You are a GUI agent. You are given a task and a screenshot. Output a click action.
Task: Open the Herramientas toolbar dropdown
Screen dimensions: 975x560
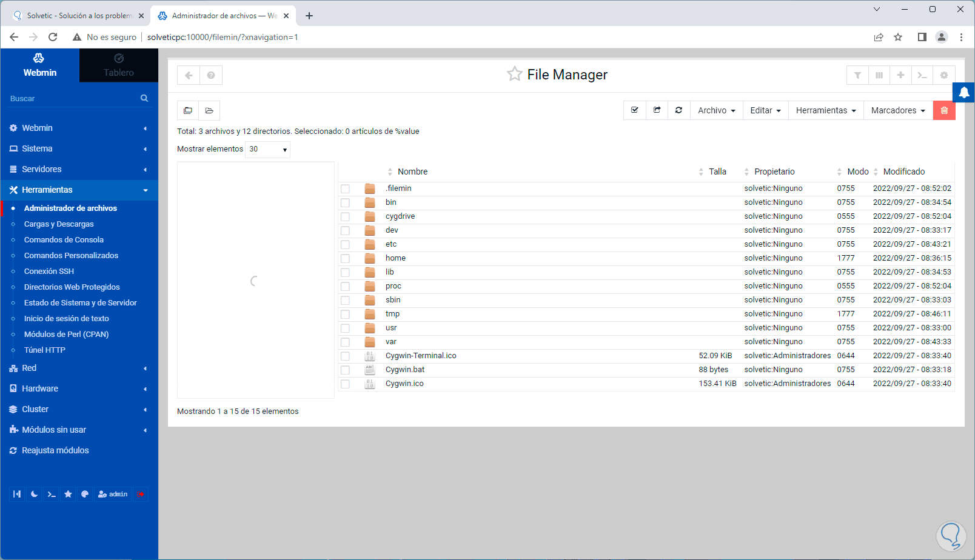click(x=826, y=110)
